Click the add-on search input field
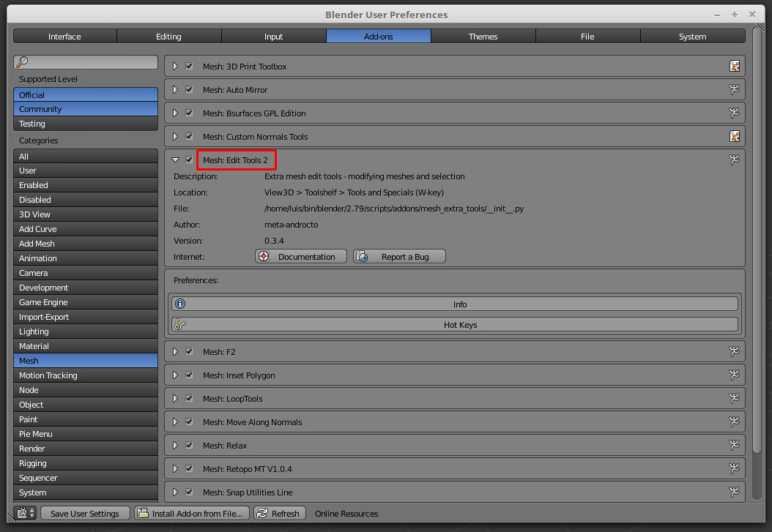The width and height of the screenshot is (772, 532). (x=86, y=62)
